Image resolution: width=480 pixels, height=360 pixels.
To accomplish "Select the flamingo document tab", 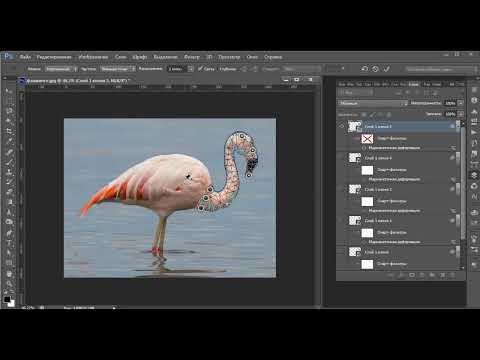I will [79, 80].
